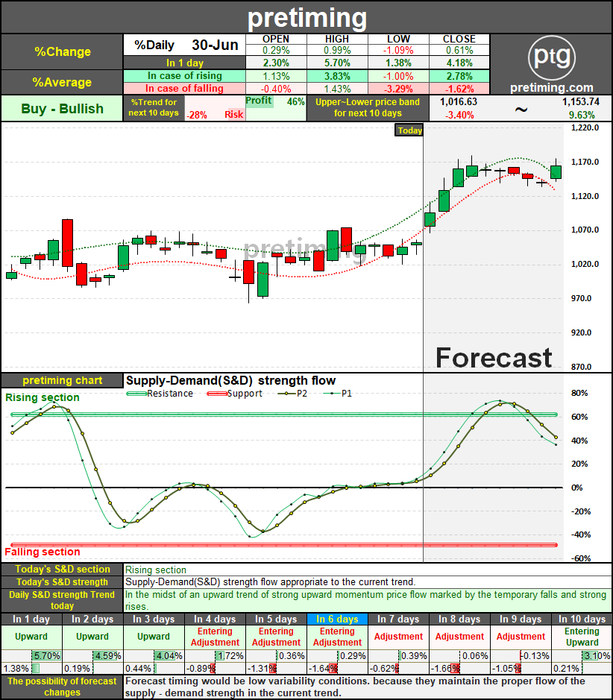This screenshot has height=700, width=613.
Task: Click the Today's S&D section label
Action: (62, 570)
